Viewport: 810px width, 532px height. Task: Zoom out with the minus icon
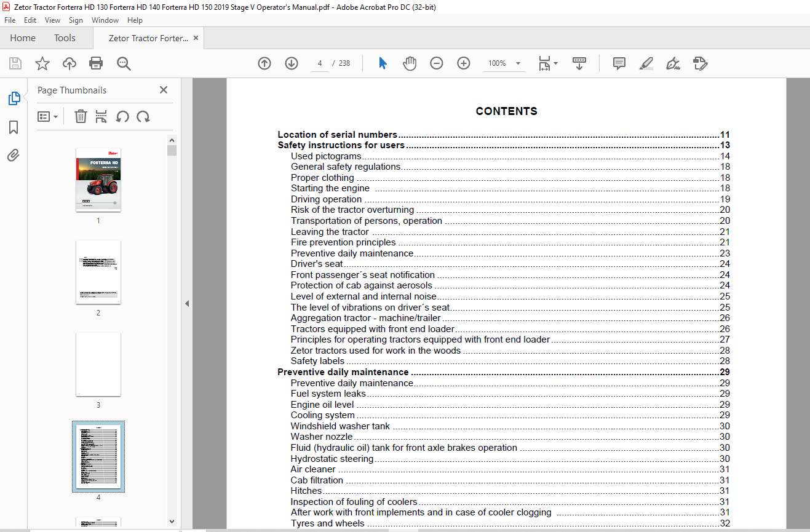(437, 63)
